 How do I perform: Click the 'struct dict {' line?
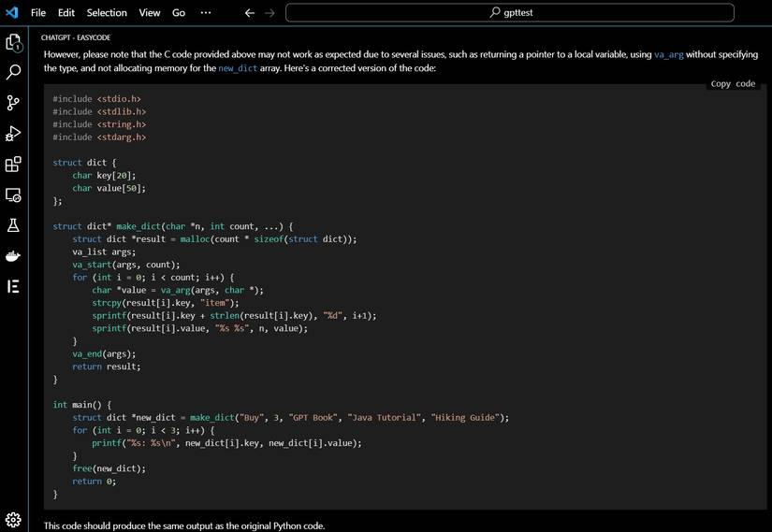point(84,163)
